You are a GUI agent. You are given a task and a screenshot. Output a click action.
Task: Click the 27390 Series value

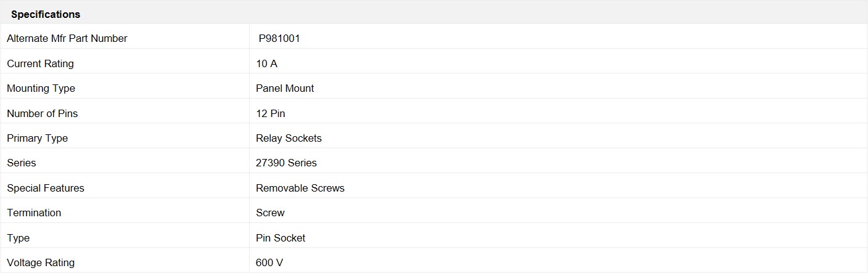coord(286,163)
